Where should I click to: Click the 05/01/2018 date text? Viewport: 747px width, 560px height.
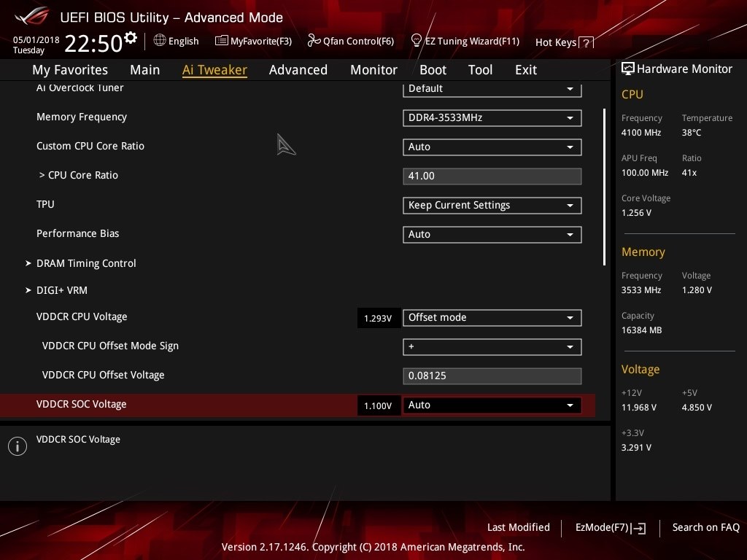tap(36, 40)
